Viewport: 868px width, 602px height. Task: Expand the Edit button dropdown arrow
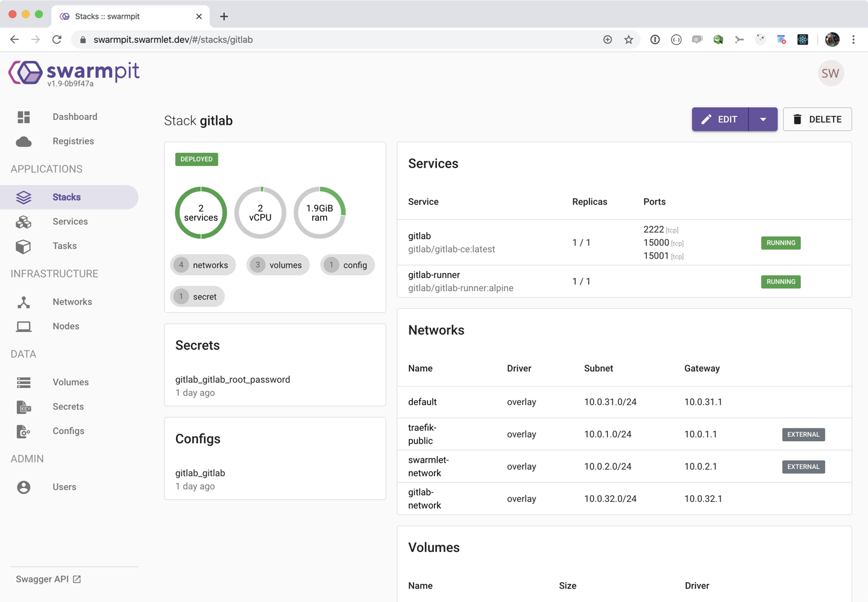point(763,119)
